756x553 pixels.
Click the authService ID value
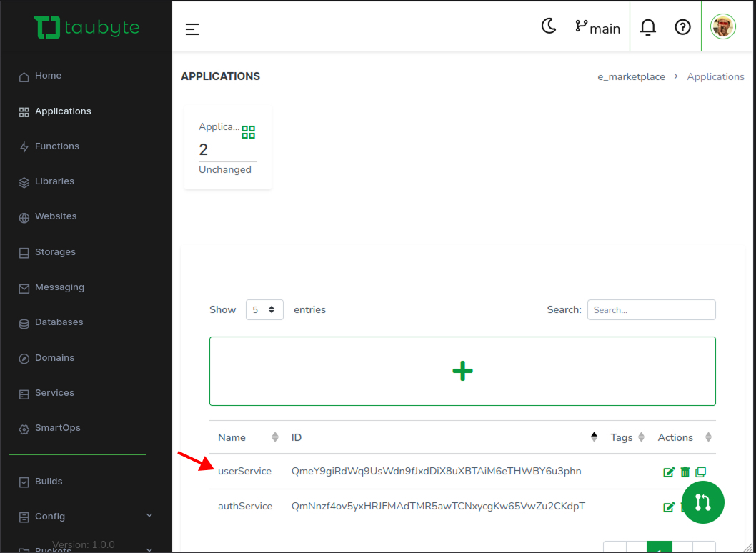coord(438,507)
